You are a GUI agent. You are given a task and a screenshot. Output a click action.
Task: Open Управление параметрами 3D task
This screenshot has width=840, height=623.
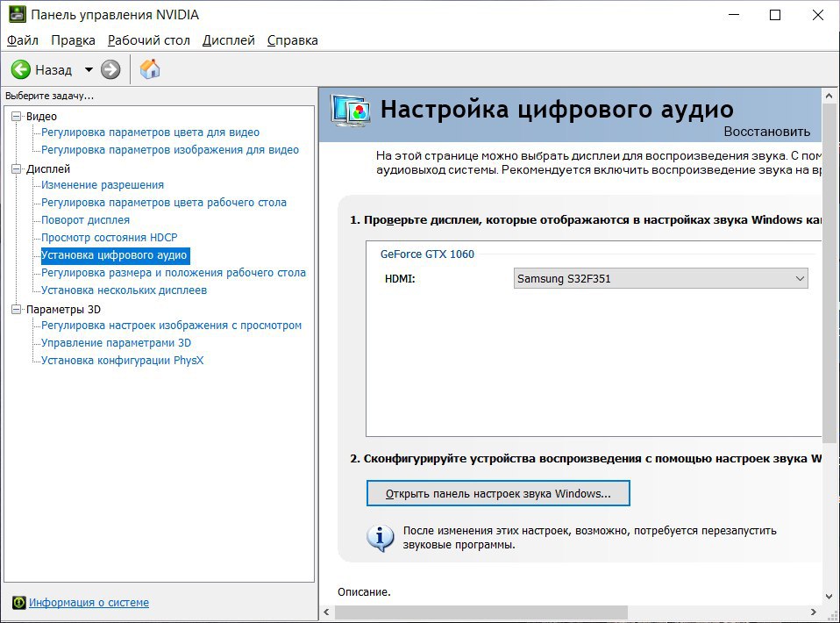tap(117, 343)
